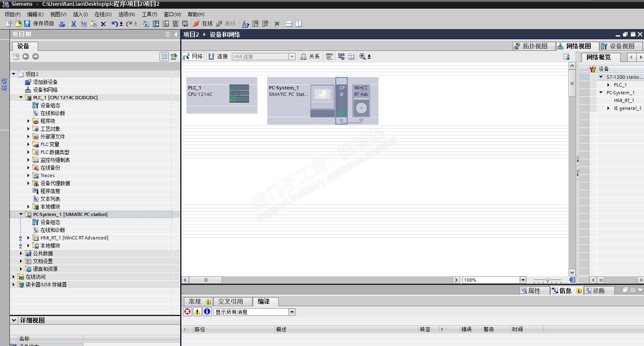Select 设备组态 under PC-System_1

pyautogui.click(x=50, y=222)
